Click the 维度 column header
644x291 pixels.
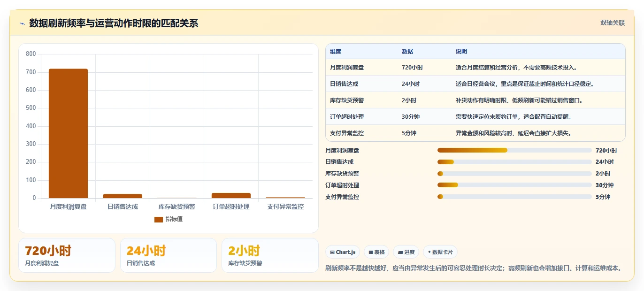pyautogui.click(x=336, y=52)
